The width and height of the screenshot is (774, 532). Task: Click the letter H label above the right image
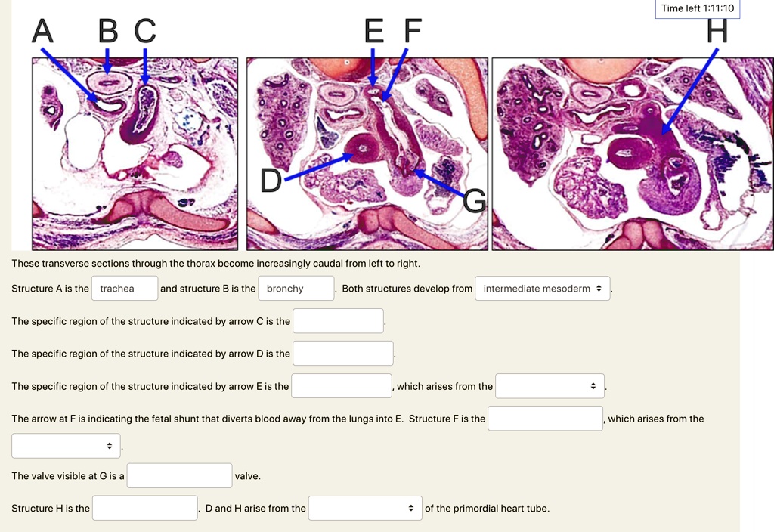[x=717, y=30]
